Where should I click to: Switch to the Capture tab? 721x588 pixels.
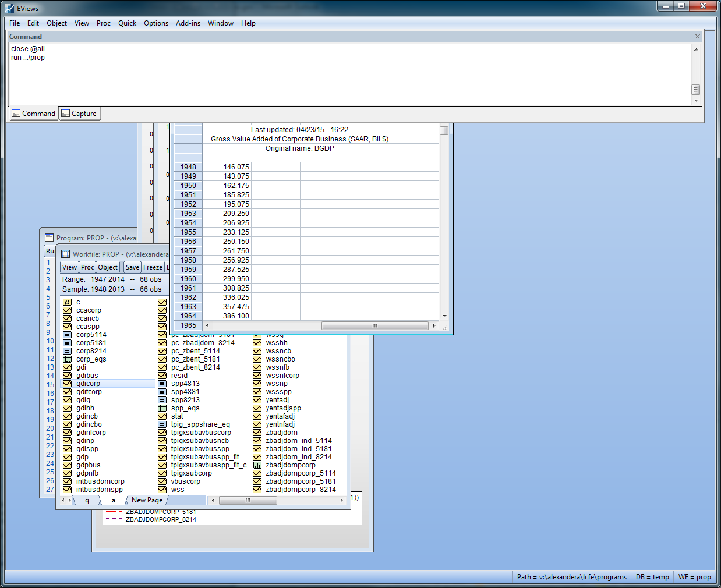(80, 114)
